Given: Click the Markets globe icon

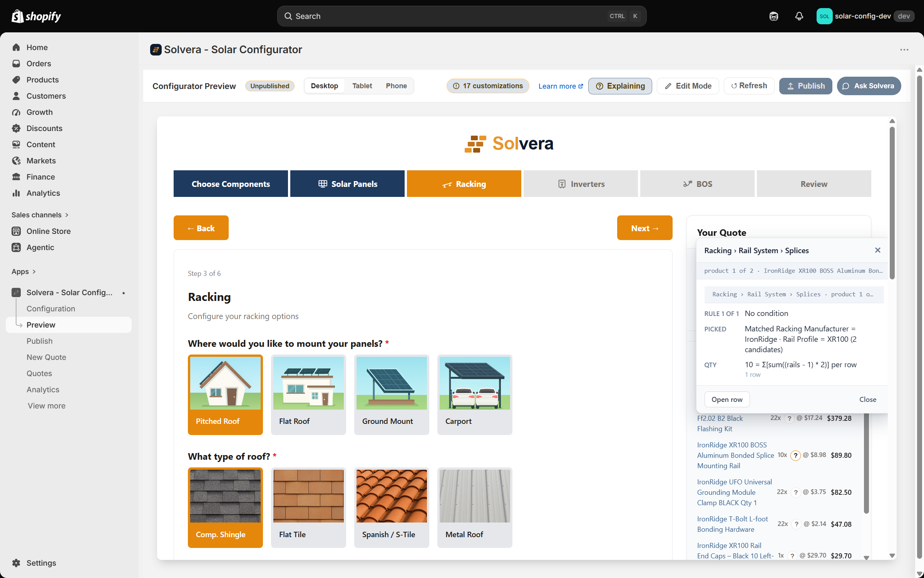Looking at the screenshot, I should click(16, 161).
